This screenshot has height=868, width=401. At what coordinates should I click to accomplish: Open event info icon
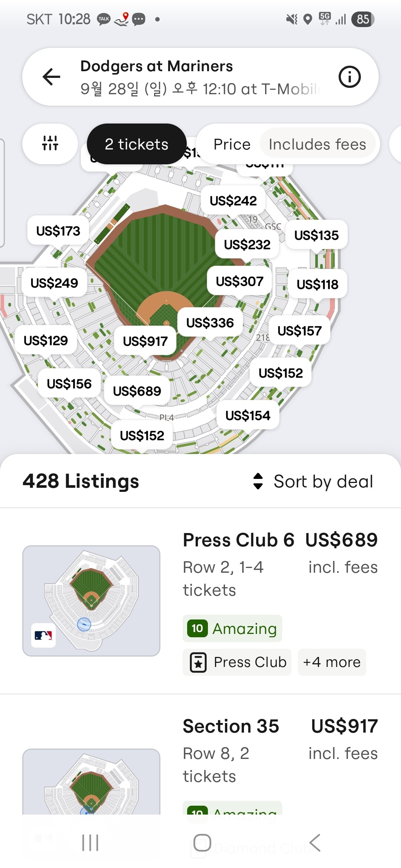click(x=349, y=77)
